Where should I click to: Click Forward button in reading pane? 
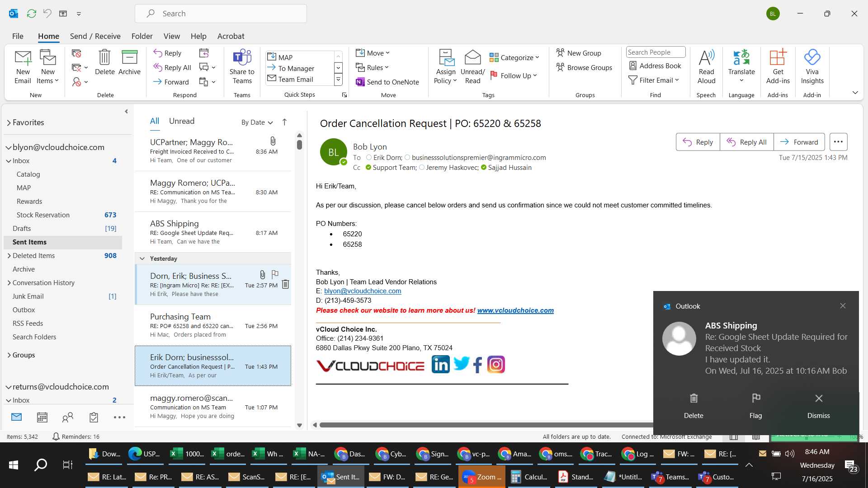pos(799,142)
